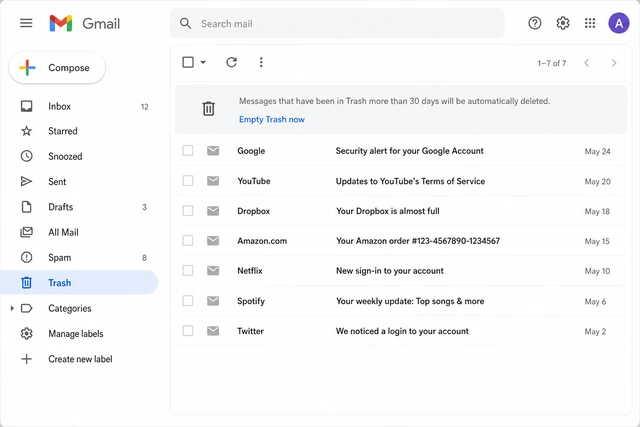Open the Starred folder
This screenshot has height=427, width=640.
[x=79, y=131]
